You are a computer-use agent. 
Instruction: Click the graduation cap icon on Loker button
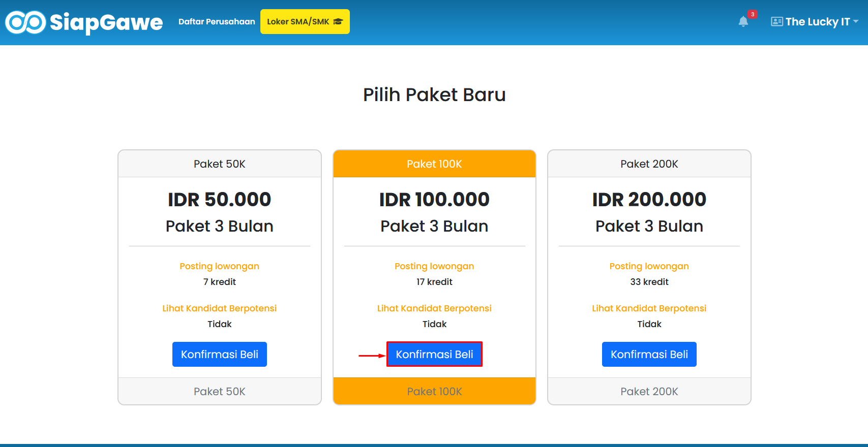point(338,21)
